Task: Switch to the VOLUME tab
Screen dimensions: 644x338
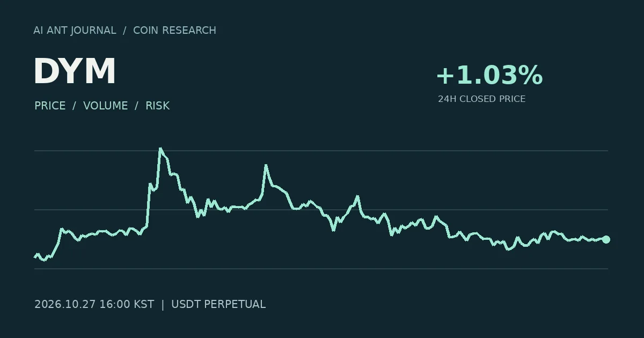Action: coord(106,106)
